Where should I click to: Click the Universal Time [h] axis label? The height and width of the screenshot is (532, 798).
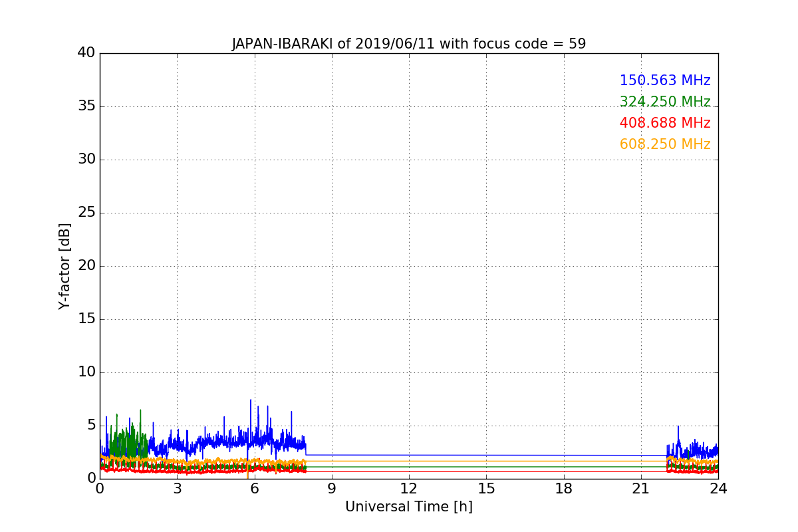409,507
